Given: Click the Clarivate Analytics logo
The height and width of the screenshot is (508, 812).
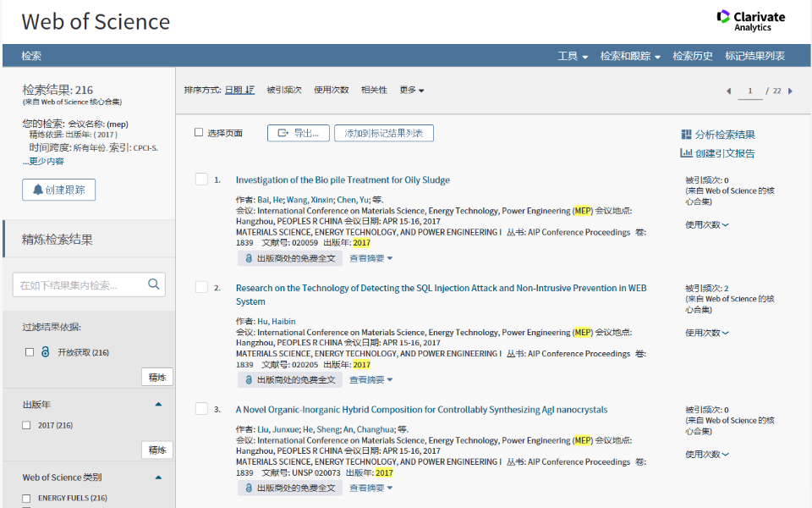Looking at the screenshot, I should click(x=751, y=20).
